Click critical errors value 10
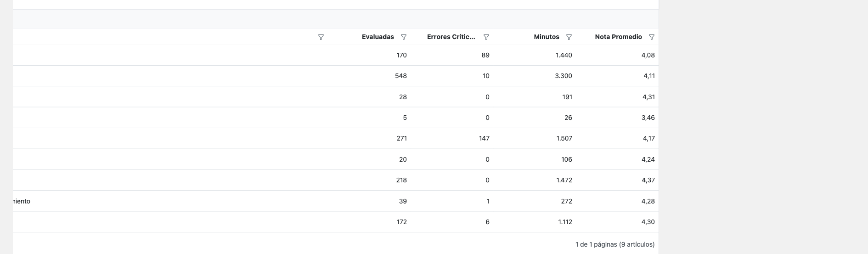This screenshot has width=868, height=254. tap(486, 76)
